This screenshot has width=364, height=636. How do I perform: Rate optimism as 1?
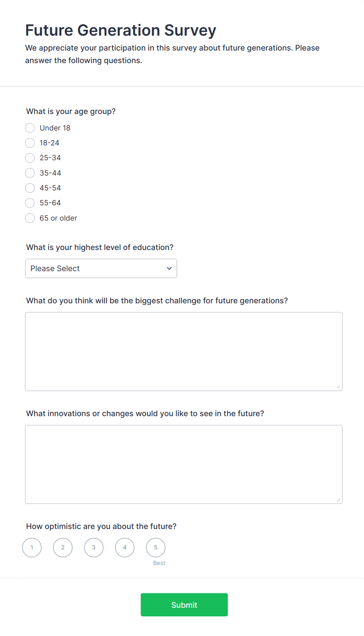click(32, 547)
